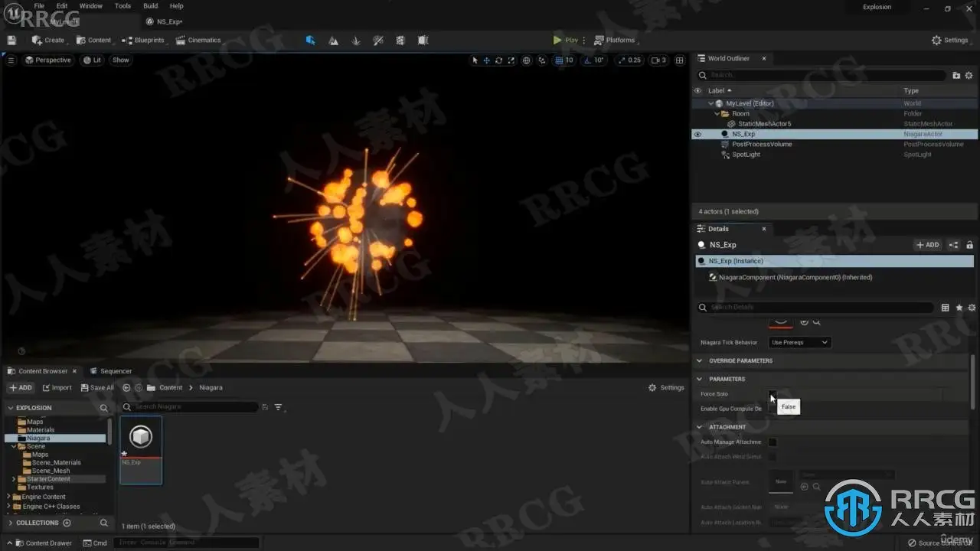Image resolution: width=980 pixels, height=551 pixels.
Task: Open the File menu
Action: click(39, 6)
